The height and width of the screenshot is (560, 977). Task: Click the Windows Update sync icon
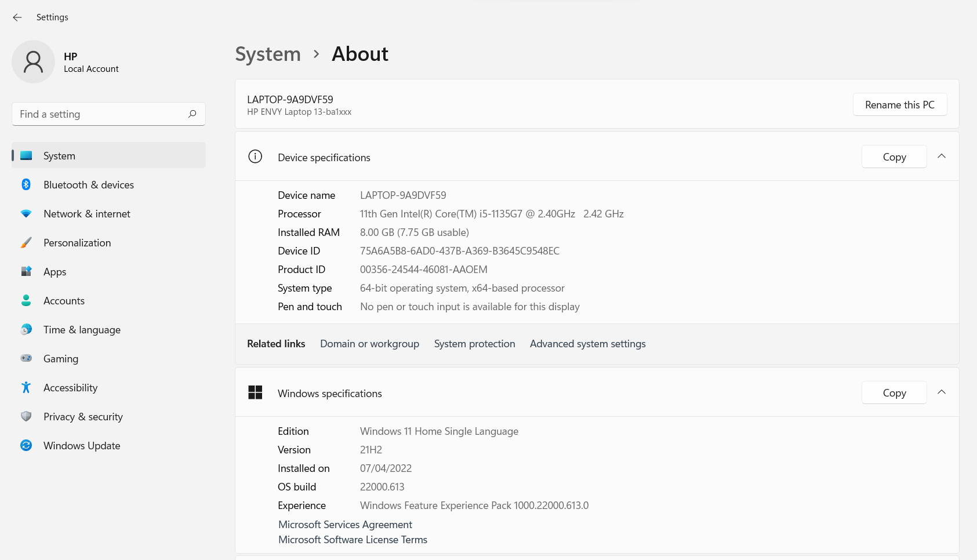coord(26,445)
